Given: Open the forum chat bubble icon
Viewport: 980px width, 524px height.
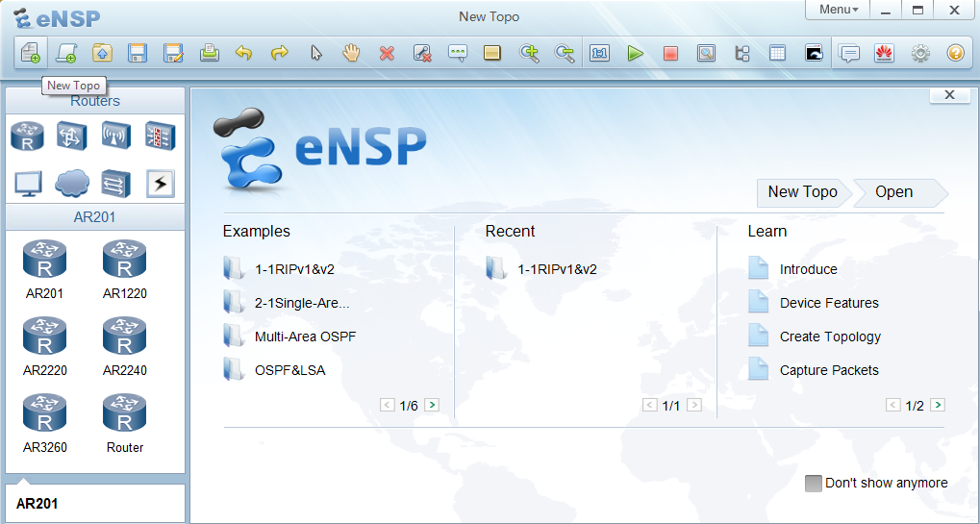Looking at the screenshot, I should point(849,53).
